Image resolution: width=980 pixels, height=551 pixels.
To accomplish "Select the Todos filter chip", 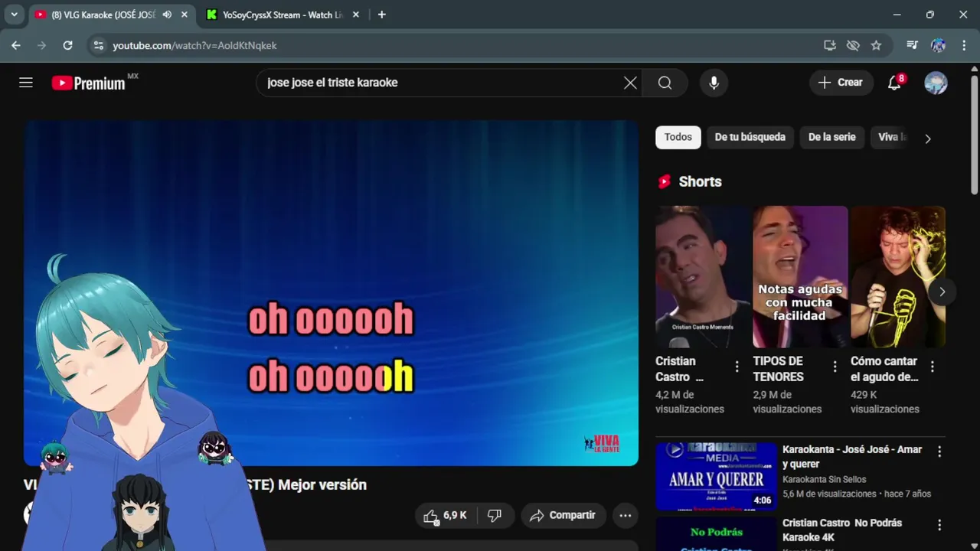I will pyautogui.click(x=678, y=137).
